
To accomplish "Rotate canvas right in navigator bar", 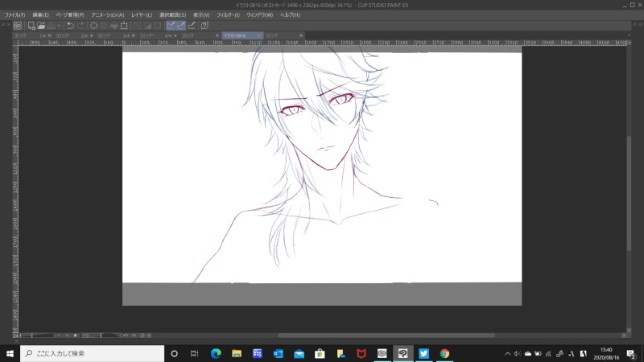I will pos(134,335).
